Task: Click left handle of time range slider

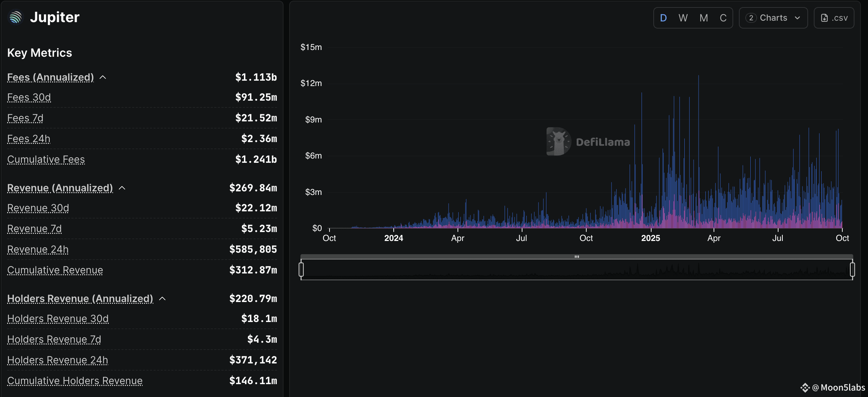Action: pos(301,270)
